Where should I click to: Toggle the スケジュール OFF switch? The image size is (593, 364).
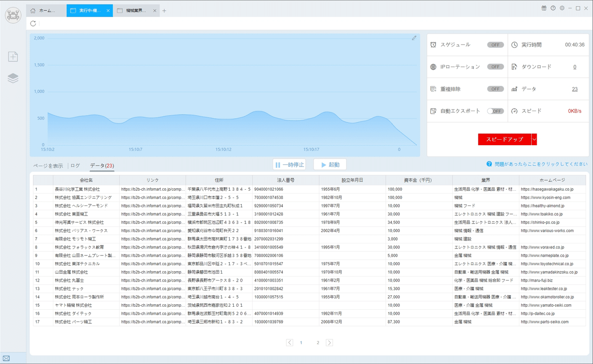click(495, 44)
